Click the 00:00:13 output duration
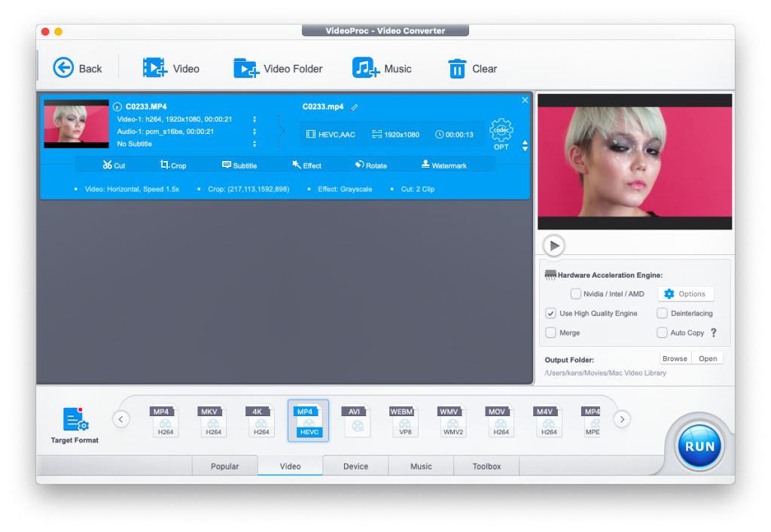 454,135
